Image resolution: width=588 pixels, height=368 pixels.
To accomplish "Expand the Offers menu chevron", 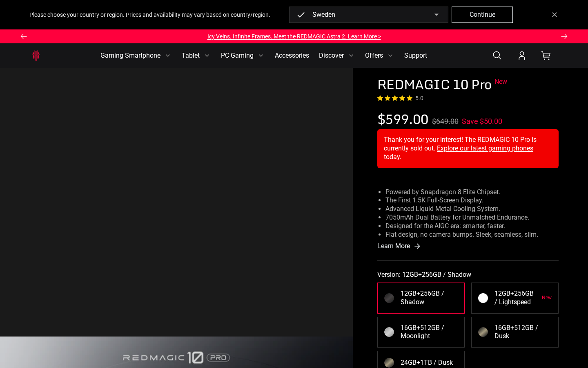I will 390,56.
